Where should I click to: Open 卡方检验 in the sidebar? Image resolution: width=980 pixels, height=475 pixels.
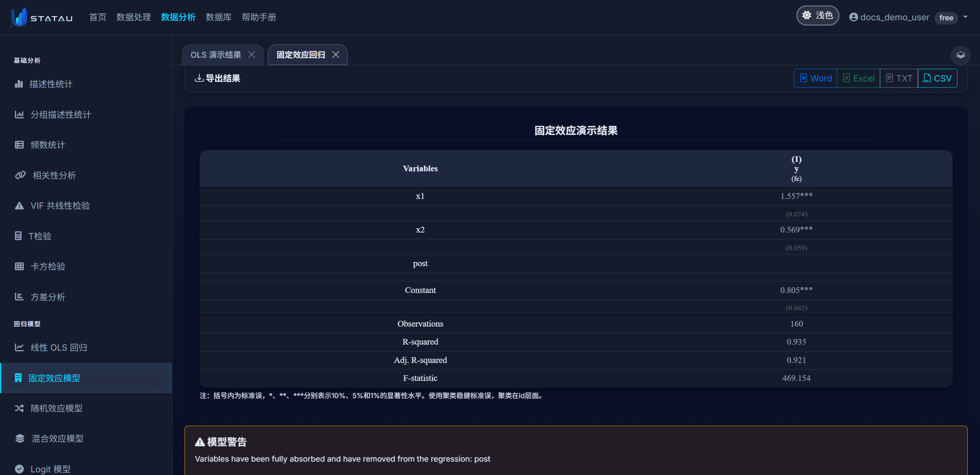[x=86, y=267]
